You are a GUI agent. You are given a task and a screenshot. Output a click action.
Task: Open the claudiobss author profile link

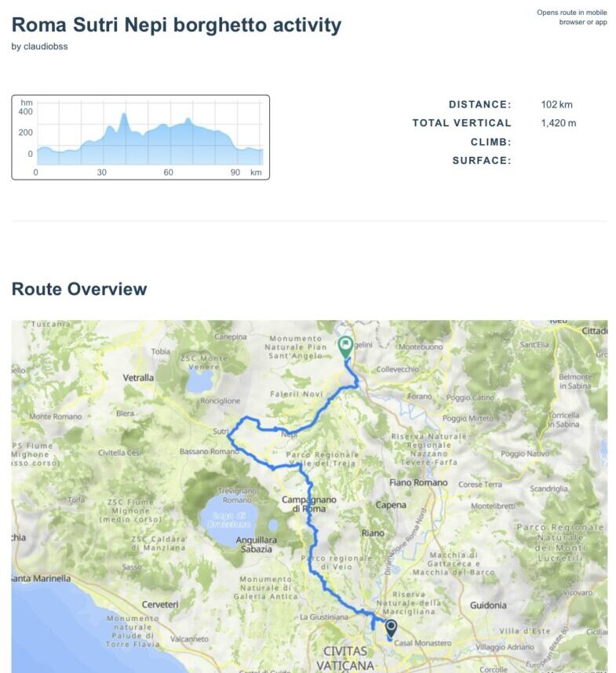click(45, 46)
